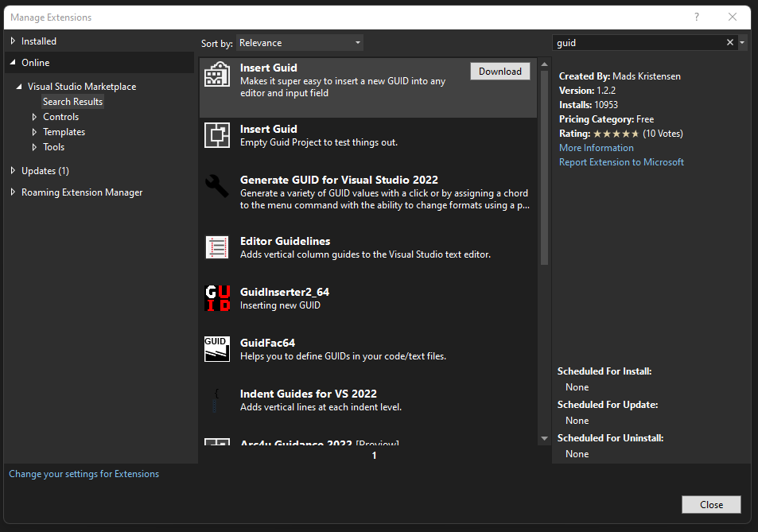
Task: Click the Indent Guides for VS 2022 icon
Action: [x=216, y=400]
